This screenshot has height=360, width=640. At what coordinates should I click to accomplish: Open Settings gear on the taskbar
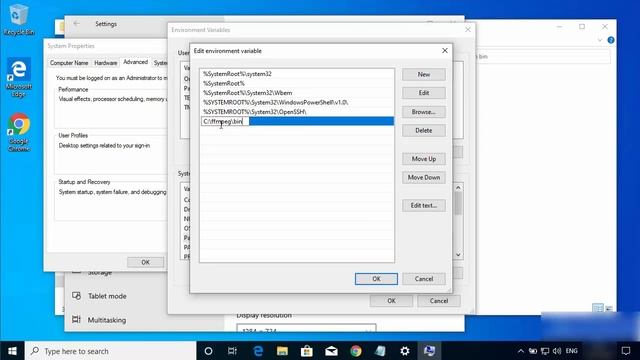pyautogui.click(x=404, y=351)
